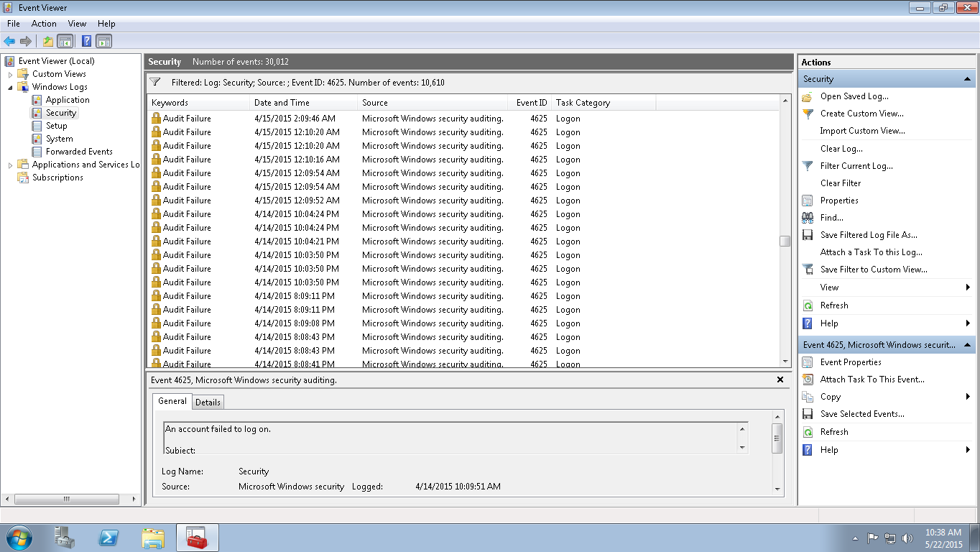Open the File menu
This screenshot has width=980, height=552.
14,24
